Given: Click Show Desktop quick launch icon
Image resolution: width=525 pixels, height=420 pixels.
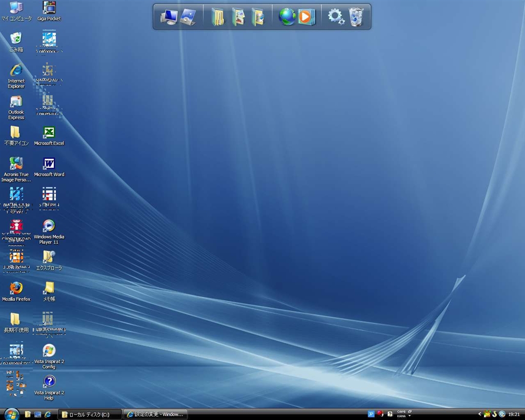Looking at the screenshot, I should pyautogui.click(x=38, y=414).
